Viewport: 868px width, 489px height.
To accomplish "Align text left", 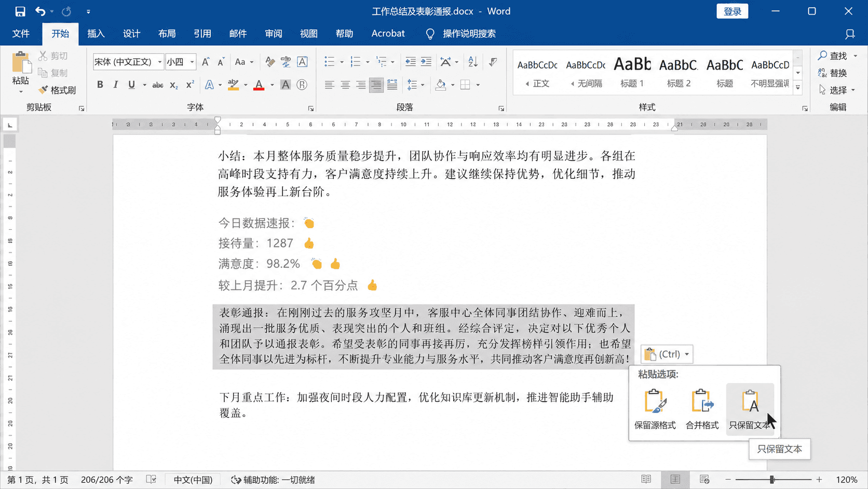I will 329,85.
